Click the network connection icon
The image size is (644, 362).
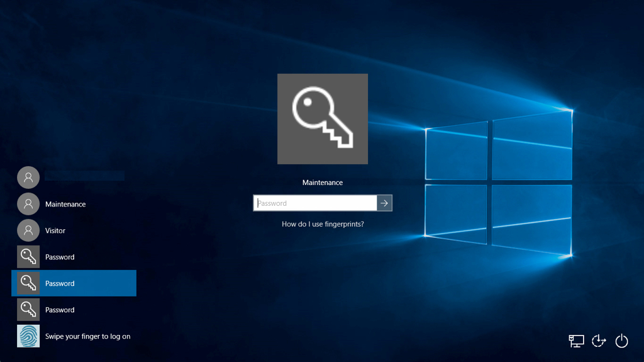[x=576, y=341]
